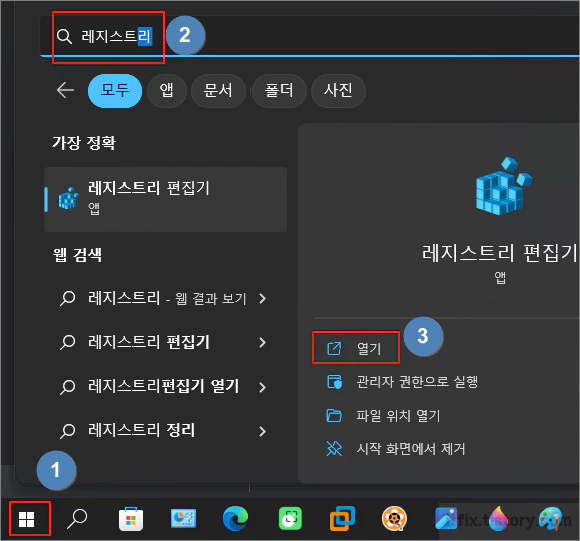The image size is (580, 541).
Task: Expand chevron for 레지스트리편집기 열기 suggestion
Action: pos(263,387)
